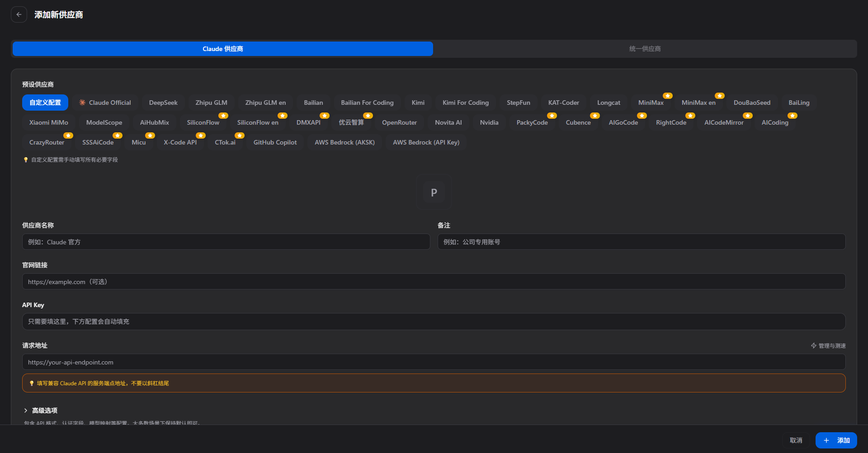
Task: Focus the 供应商名称 input field
Action: point(226,242)
